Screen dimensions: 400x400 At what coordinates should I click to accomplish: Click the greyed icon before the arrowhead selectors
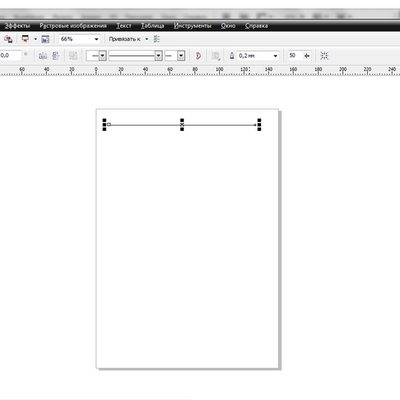73,56
